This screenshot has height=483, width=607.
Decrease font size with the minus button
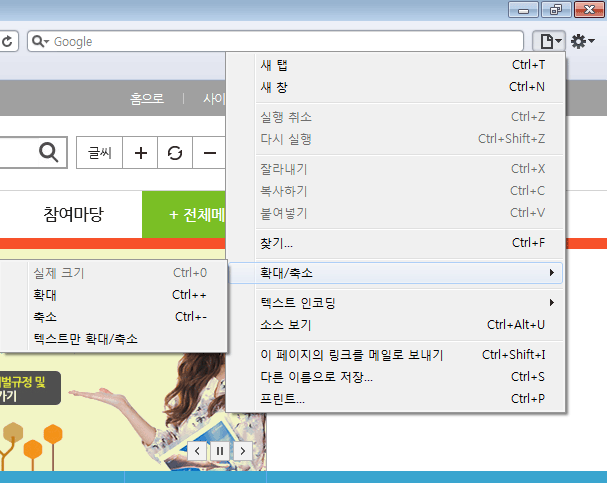point(209,153)
